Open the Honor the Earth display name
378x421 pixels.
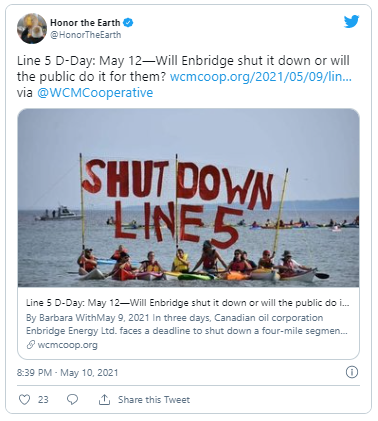(85, 23)
